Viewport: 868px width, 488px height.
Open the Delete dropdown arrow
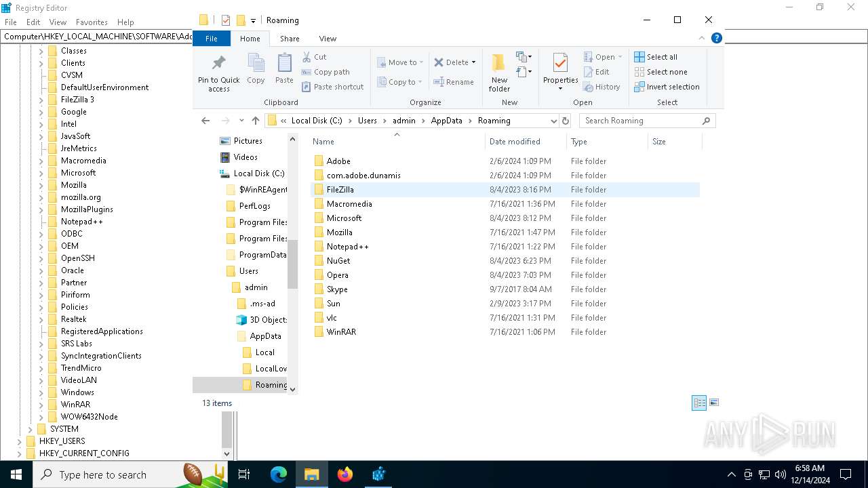point(473,62)
